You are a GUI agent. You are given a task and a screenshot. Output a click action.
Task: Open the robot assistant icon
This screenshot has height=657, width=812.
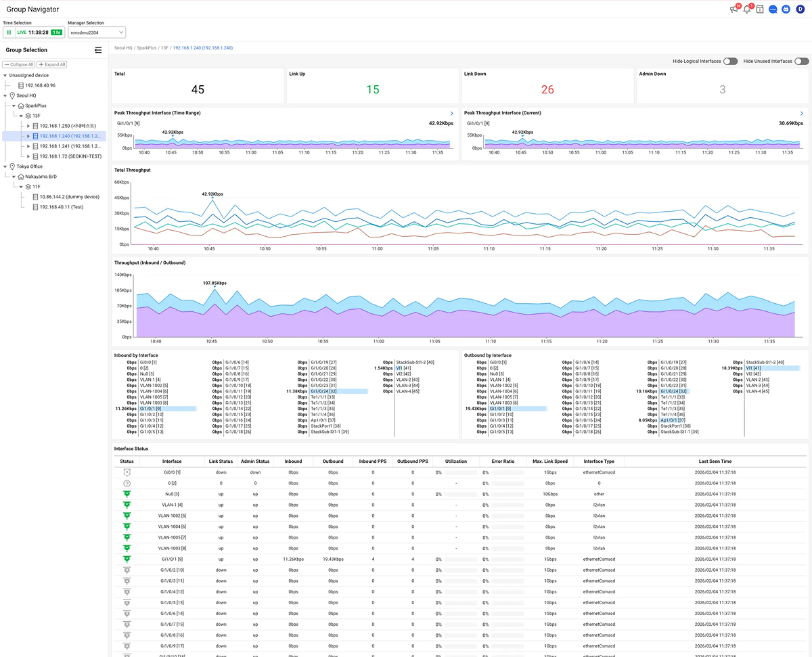click(786, 9)
